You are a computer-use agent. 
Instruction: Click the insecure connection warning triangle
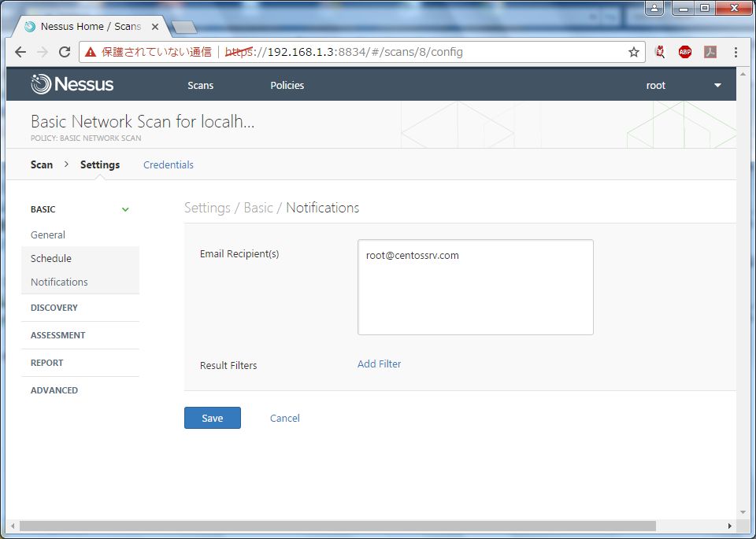91,52
